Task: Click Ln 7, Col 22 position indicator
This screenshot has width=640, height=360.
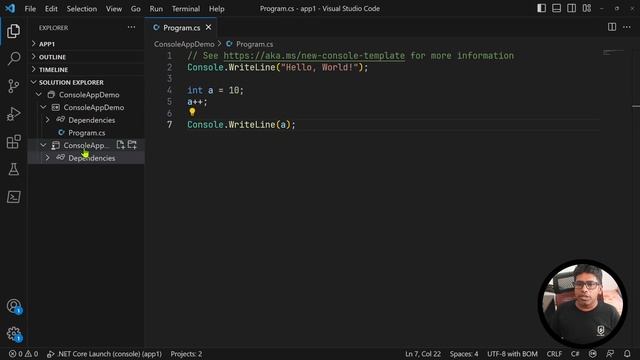Action: 423,354
